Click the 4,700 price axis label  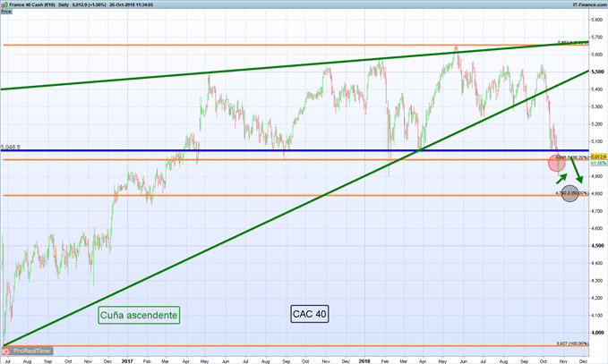point(597,211)
